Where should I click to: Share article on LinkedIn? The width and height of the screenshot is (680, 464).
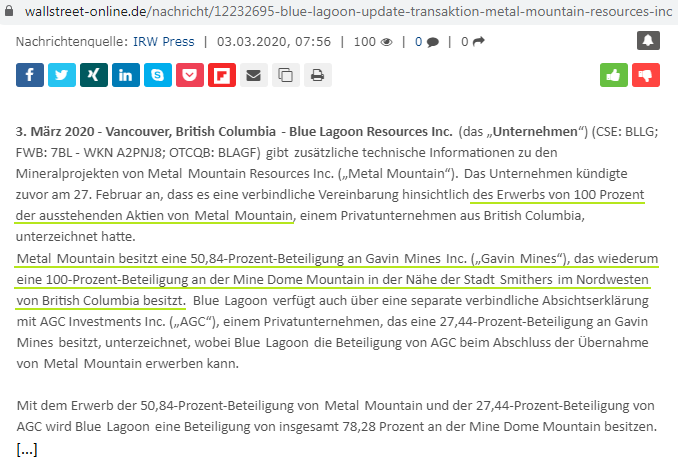click(126, 75)
